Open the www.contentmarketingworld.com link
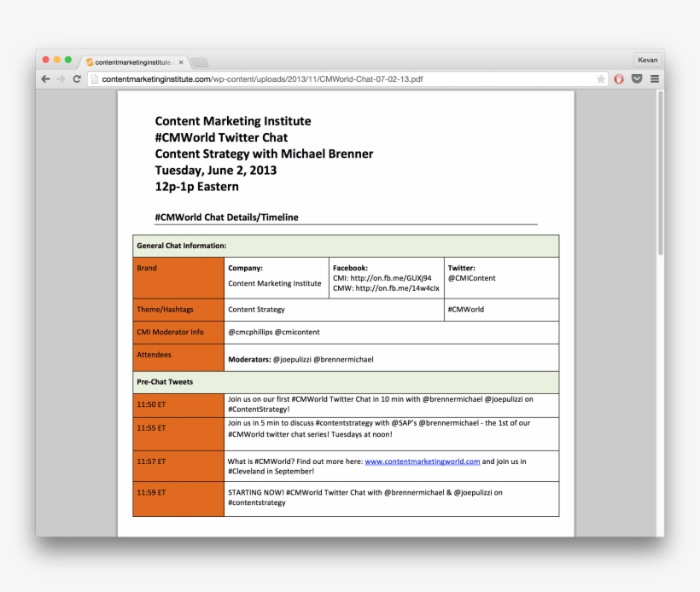The height and width of the screenshot is (592, 700). tap(422, 461)
